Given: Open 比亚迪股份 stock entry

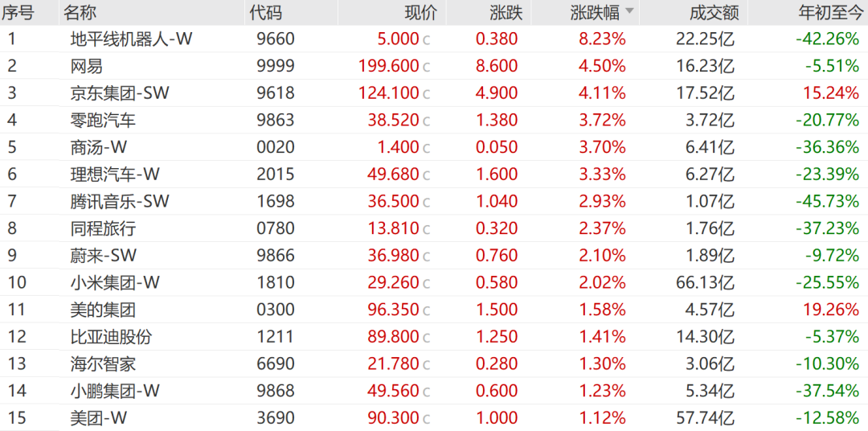Looking at the screenshot, I should [434, 337].
